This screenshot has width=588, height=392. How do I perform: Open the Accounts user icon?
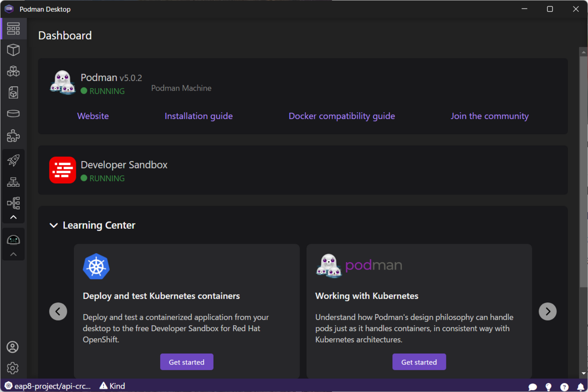[13, 347]
